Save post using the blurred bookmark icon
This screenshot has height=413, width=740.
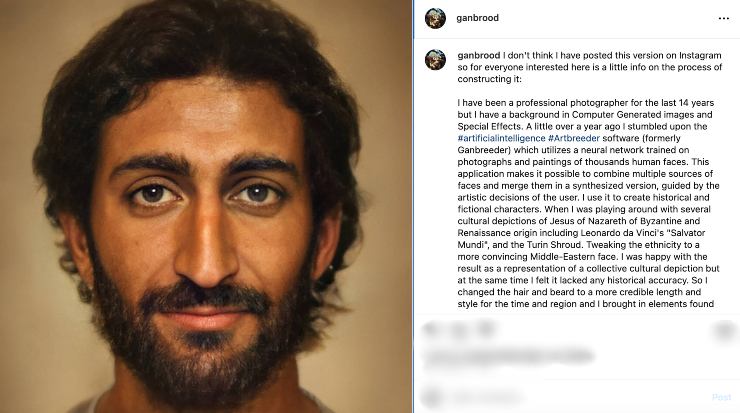[724, 330]
